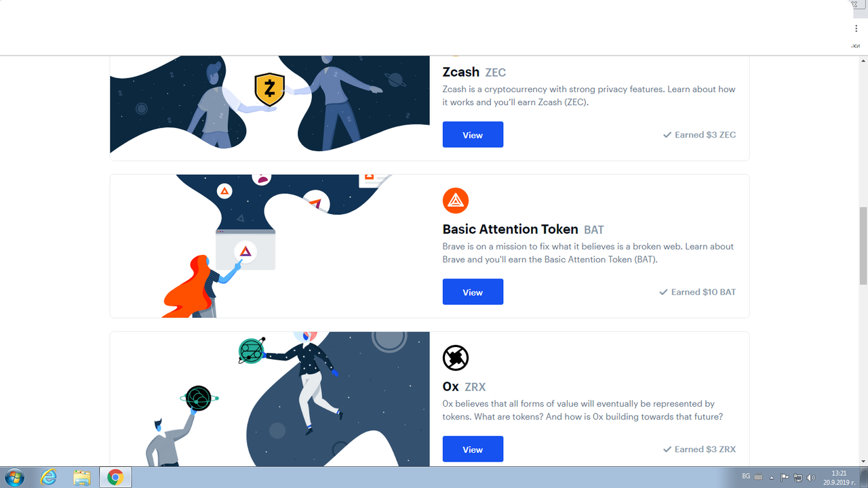Open Windows Explorer folder in taskbar
This screenshot has width=868, height=488.
tap(81, 477)
